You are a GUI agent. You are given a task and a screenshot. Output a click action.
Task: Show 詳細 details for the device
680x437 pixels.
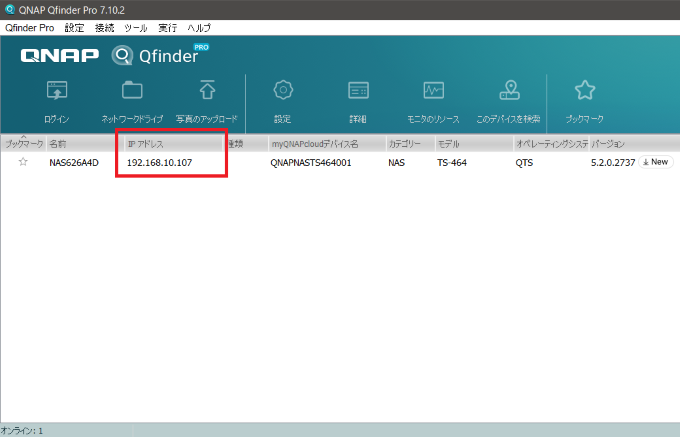pyautogui.click(x=358, y=91)
